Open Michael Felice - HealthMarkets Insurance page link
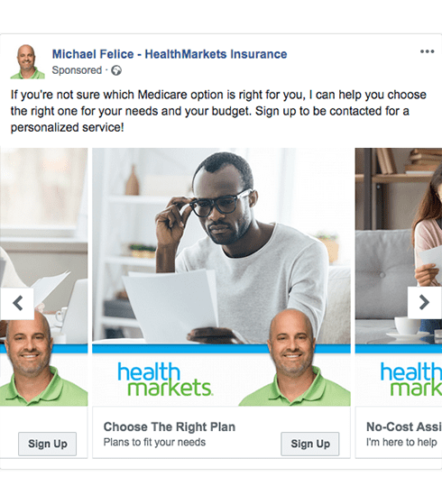 click(x=170, y=54)
